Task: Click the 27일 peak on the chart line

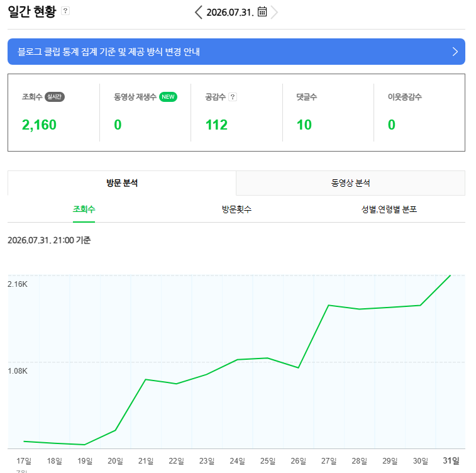Action: [x=329, y=305]
